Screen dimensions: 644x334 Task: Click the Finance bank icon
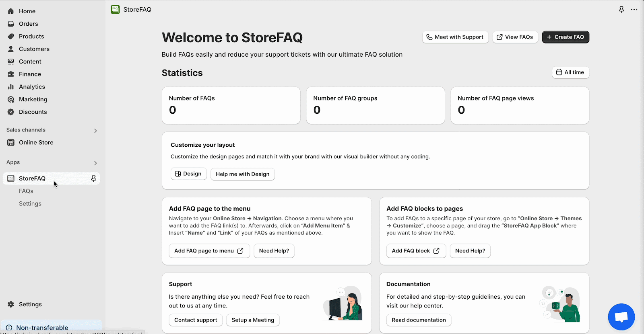coord(11,74)
